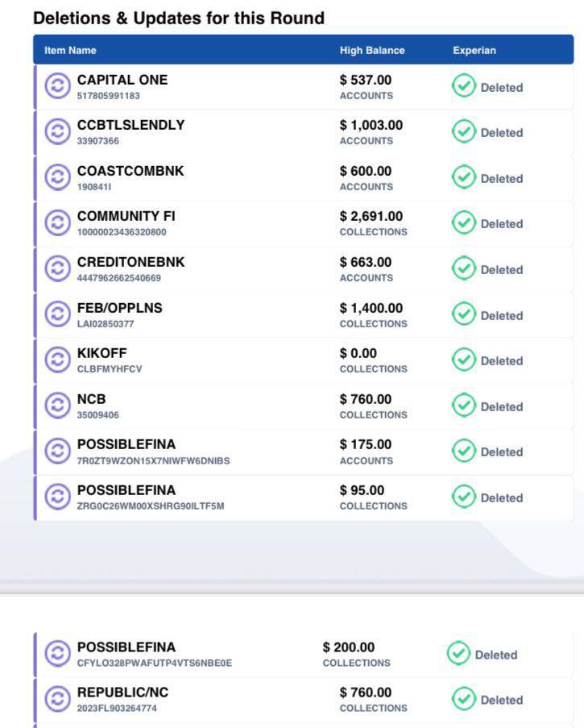Click the sync icon for COMMUNITY FI
This screenshot has height=728, width=584.
click(x=57, y=223)
